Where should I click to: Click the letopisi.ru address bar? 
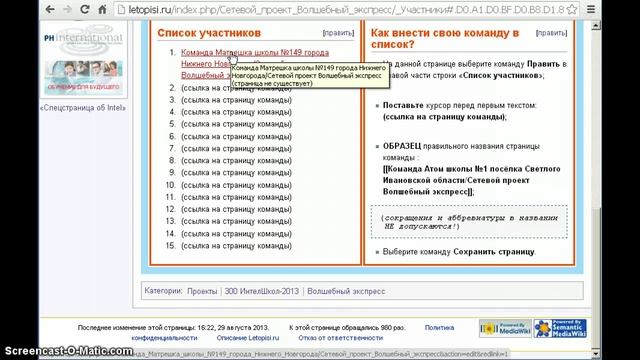[x=347, y=9]
